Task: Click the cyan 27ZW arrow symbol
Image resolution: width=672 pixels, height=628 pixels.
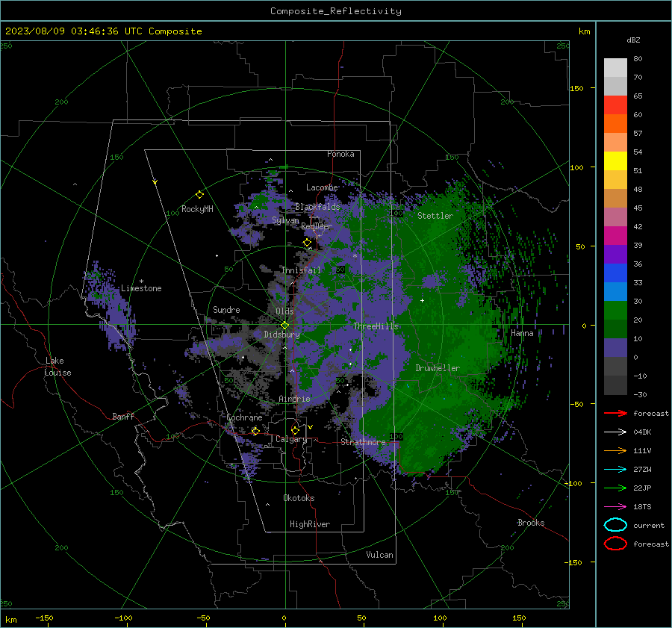Action: (615, 470)
